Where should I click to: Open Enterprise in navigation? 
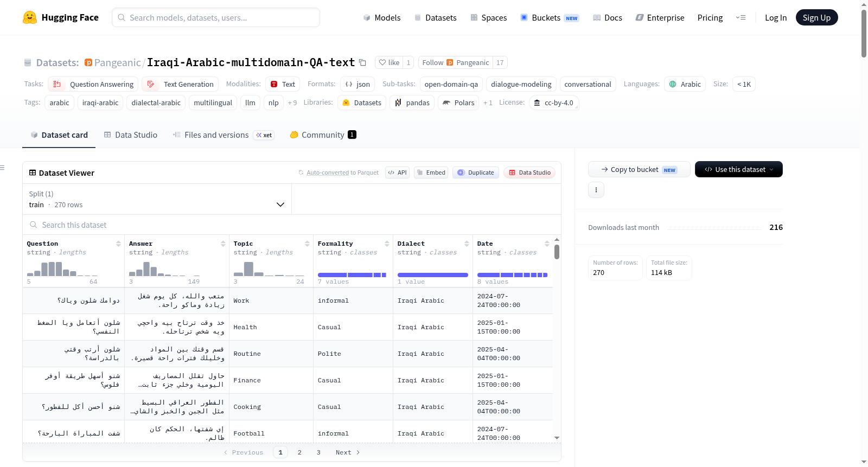click(x=660, y=17)
